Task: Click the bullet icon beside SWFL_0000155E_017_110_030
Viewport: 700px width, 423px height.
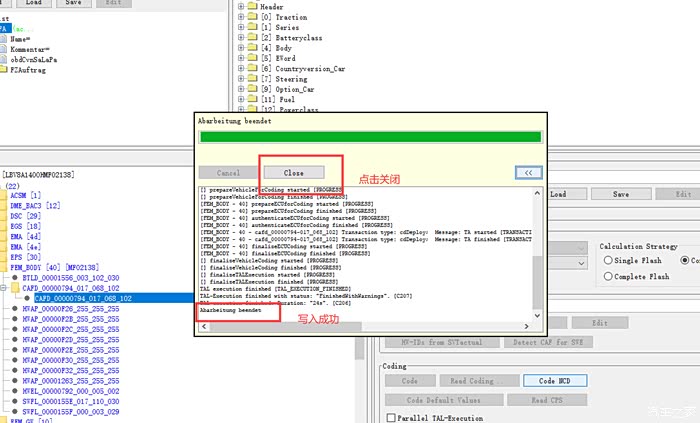Action: 15,401
